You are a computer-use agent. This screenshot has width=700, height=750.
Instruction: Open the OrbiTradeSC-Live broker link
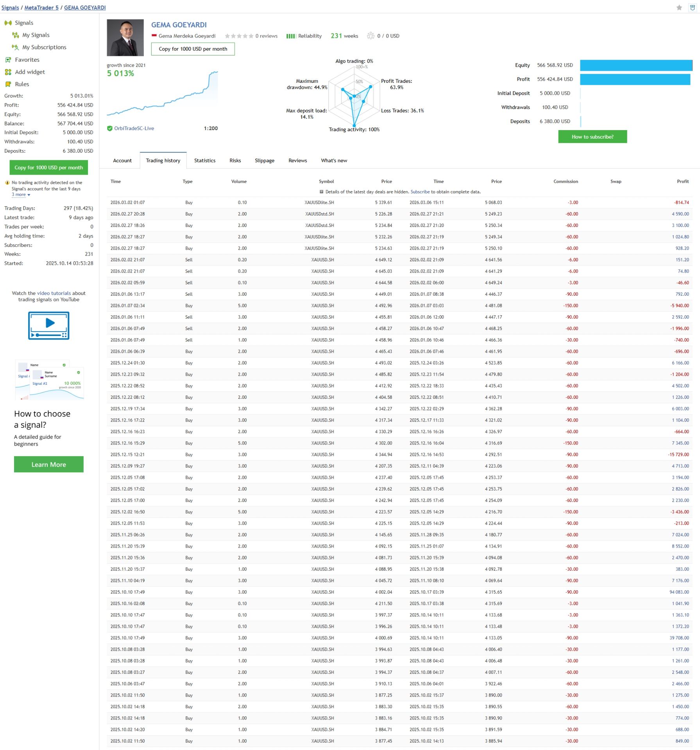(x=134, y=129)
